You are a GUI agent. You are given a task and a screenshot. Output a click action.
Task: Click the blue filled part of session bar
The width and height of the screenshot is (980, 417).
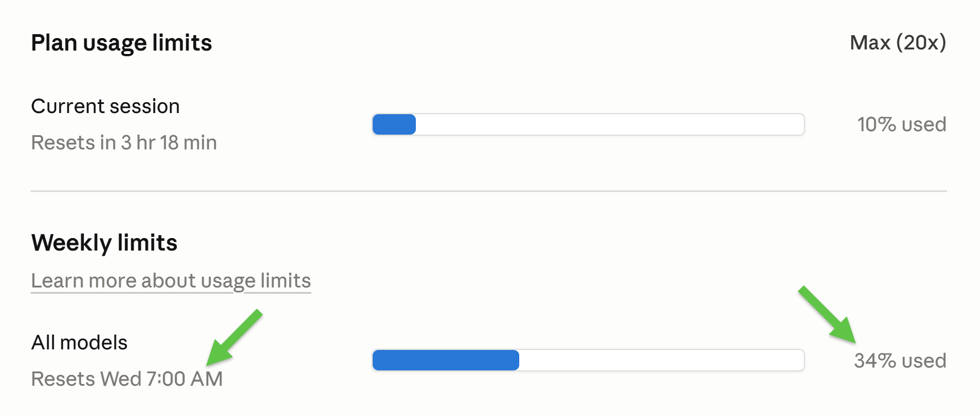(x=394, y=124)
